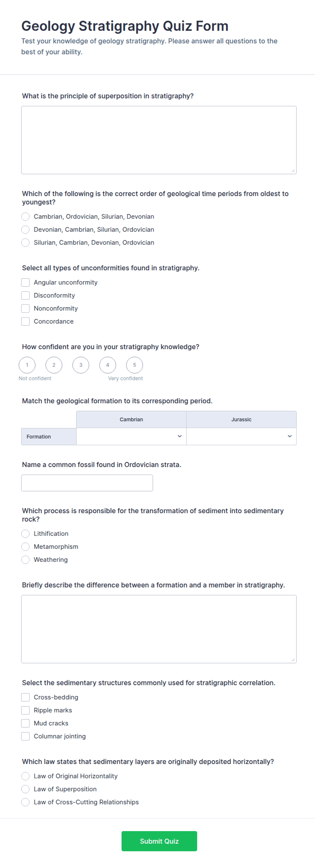Check the Cross-bedding checkbox
315x868 pixels.
click(x=25, y=697)
